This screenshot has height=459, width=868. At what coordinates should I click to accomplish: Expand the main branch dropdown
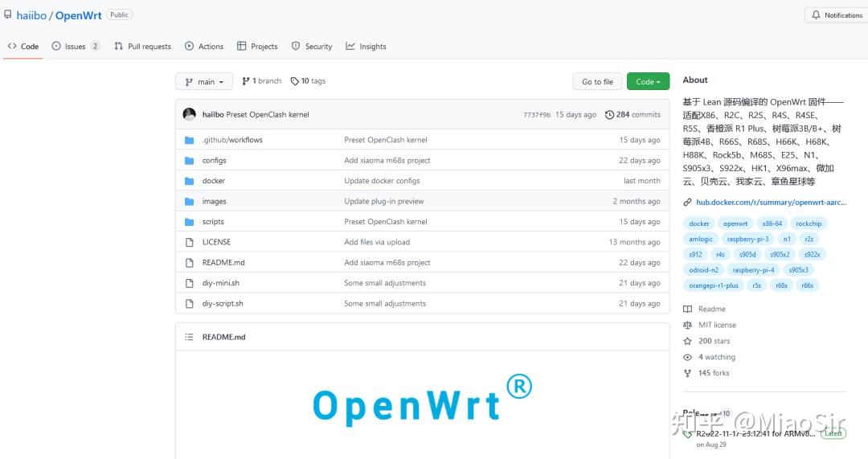[x=204, y=81]
